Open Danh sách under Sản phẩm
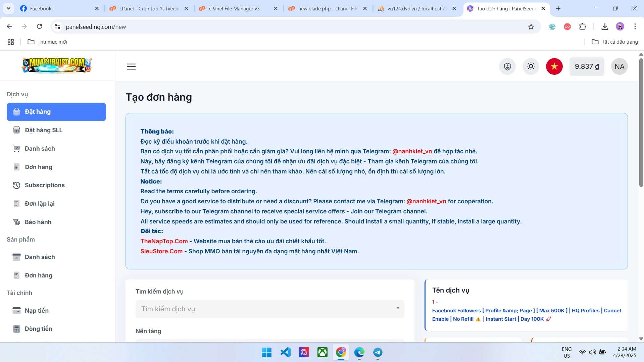644x362 pixels. pyautogui.click(x=56, y=257)
